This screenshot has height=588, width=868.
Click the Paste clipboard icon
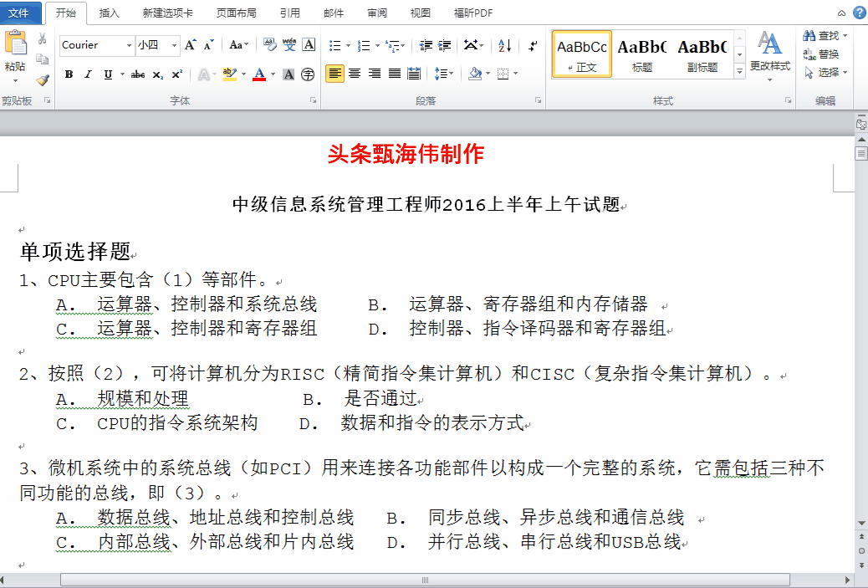click(15, 43)
